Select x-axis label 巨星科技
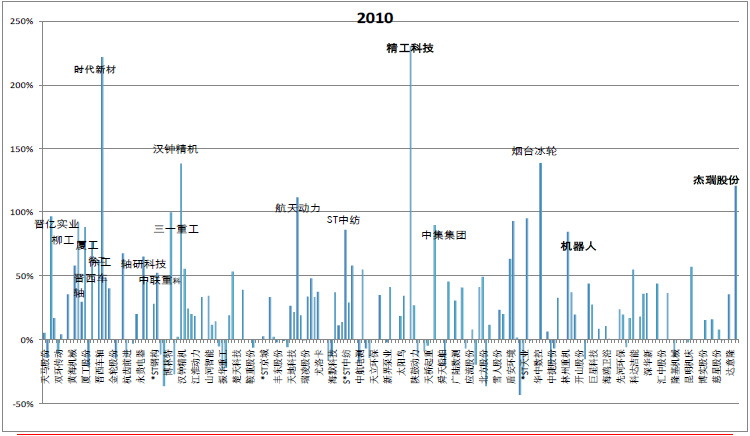 pyautogui.click(x=594, y=367)
